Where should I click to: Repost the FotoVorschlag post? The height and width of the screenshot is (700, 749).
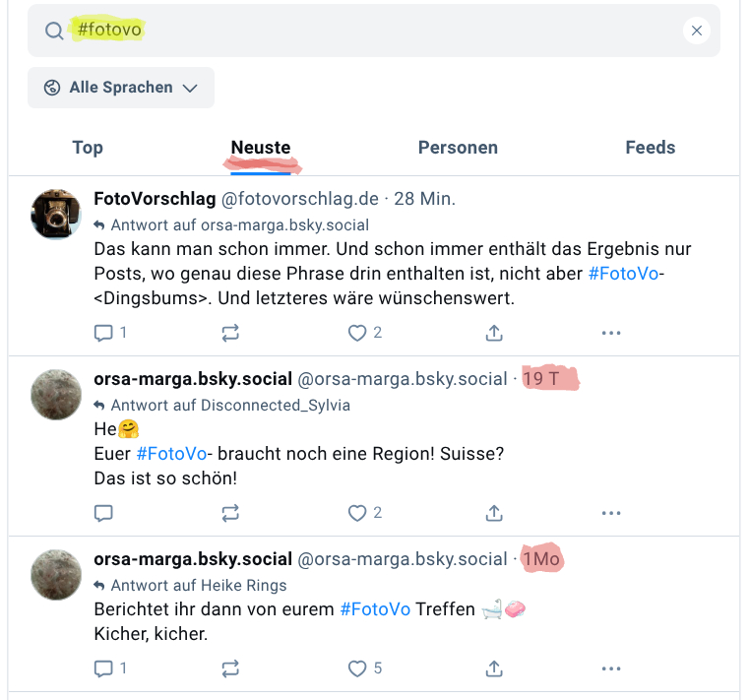coord(230,333)
